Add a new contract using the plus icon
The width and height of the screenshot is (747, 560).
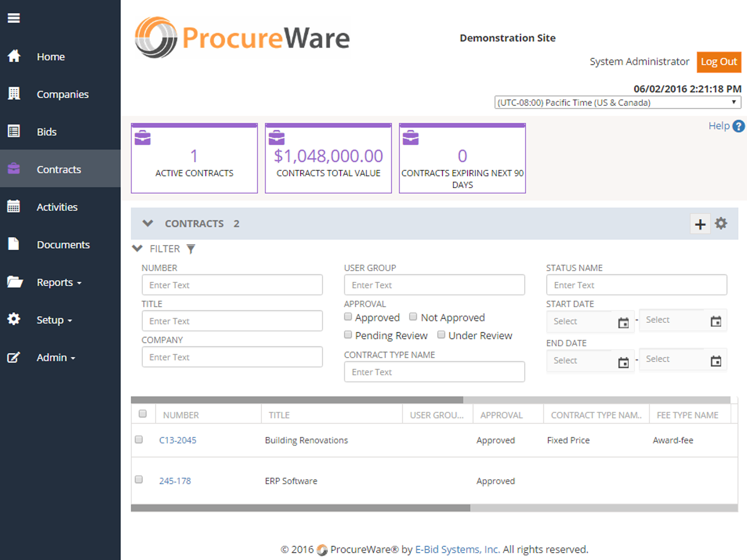pos(700,224)
